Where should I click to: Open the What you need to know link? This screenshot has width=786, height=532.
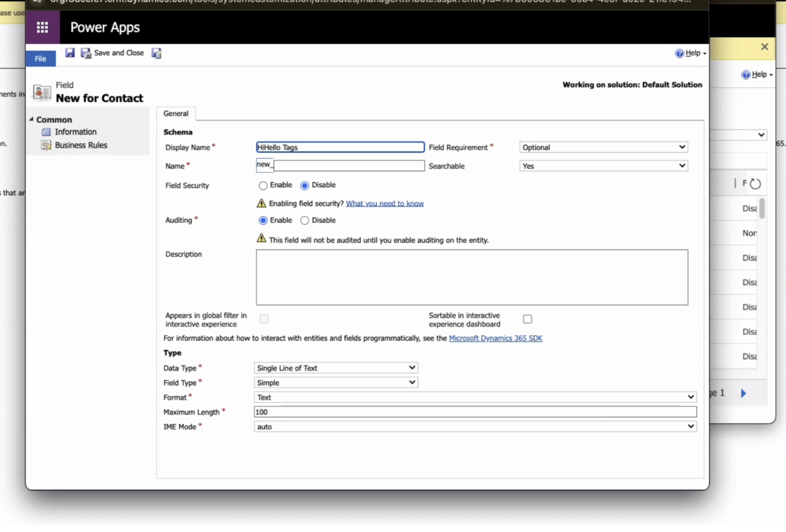385,204
